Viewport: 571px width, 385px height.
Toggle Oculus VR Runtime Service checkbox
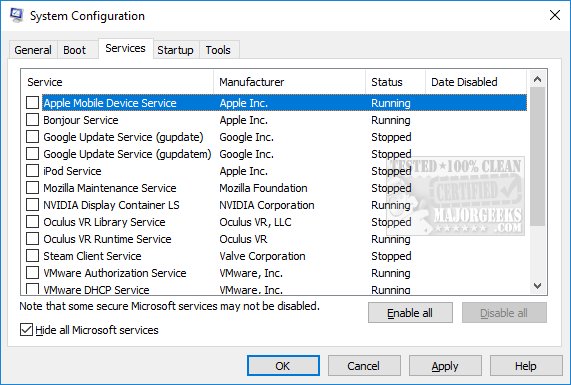click(x=32, y=239)
